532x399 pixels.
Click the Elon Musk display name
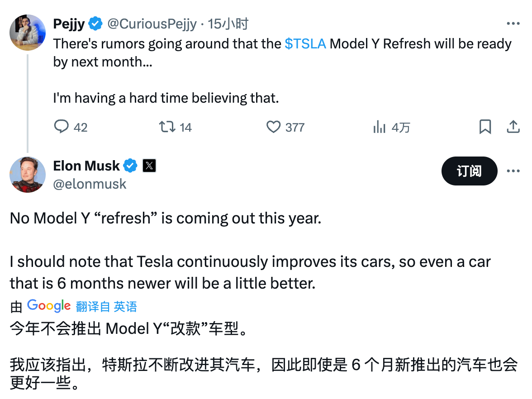click(86, 166)
